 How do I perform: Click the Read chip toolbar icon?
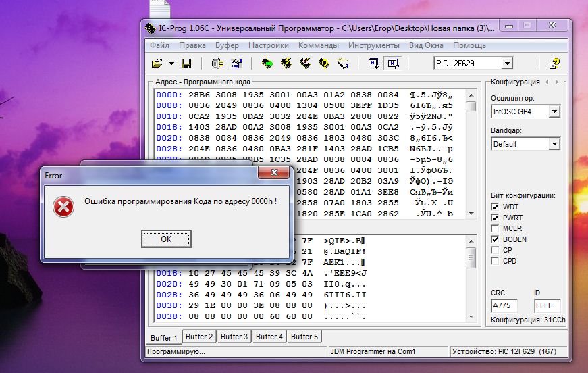pos(267,64)
